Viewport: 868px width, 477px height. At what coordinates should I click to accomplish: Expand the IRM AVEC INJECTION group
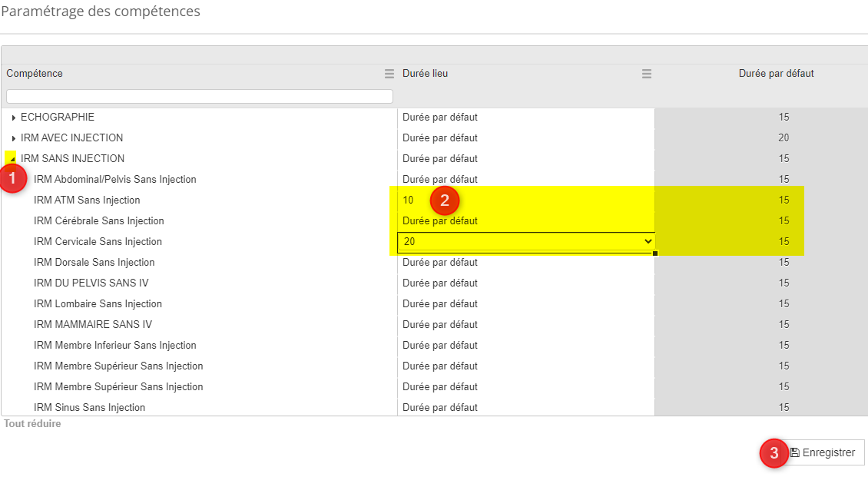coord(14,138)
